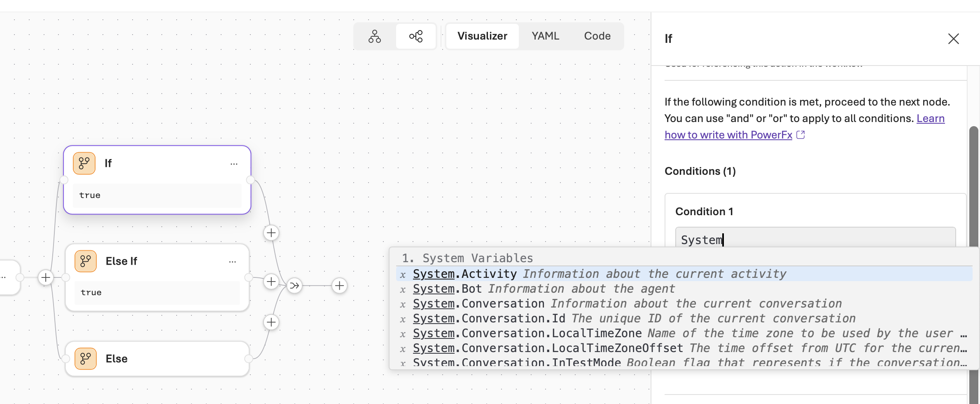
Task: Click the properties panel vertical scrollbar
Action: tap(973, 186)
